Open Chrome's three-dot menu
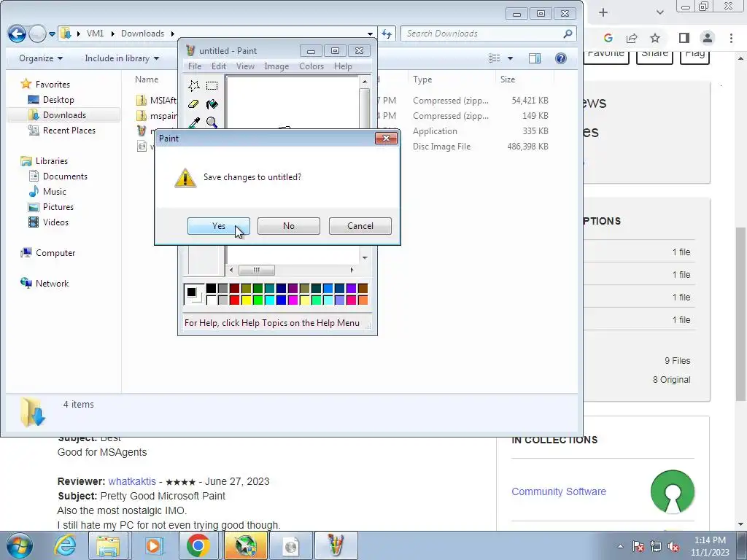The width and height of the screenshot is (747, 560). [731, 38]
